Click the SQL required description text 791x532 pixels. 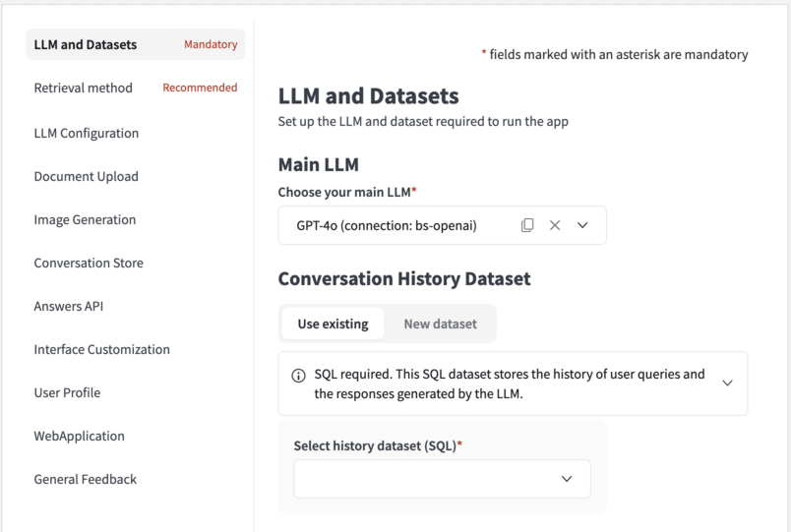coord(510,384)
